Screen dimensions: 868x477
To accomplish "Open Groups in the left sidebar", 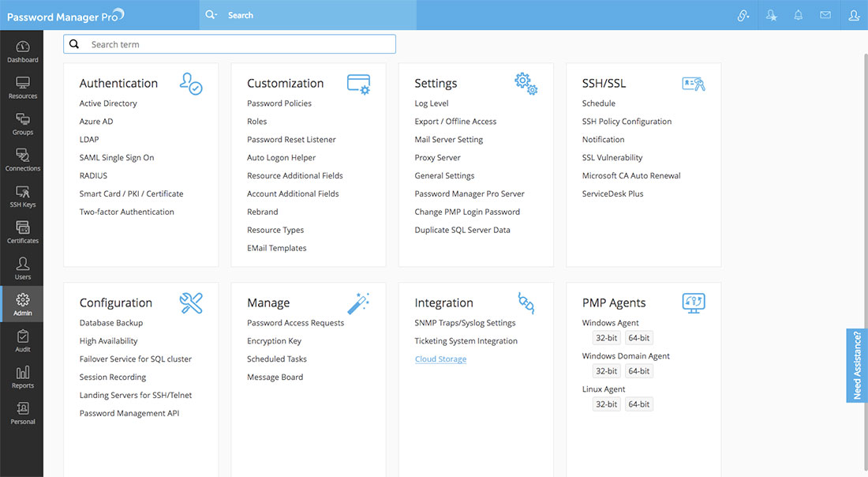I will (22, 124).
